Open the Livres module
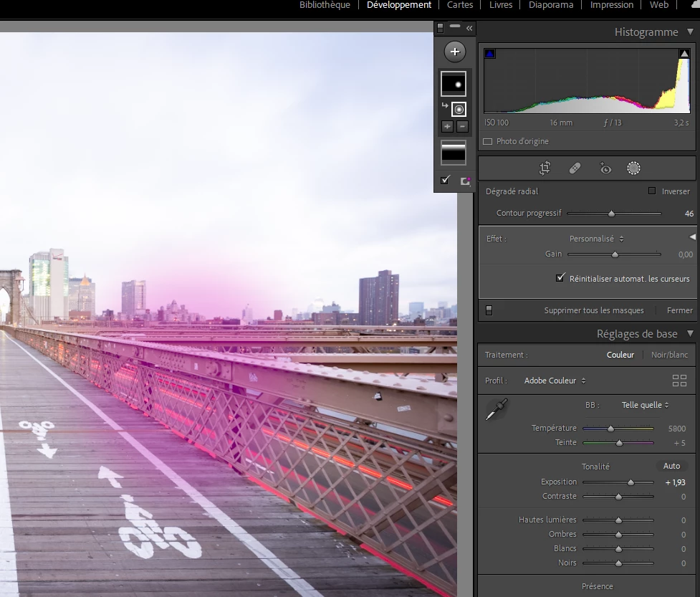This screenshot has width=700, height=597. tap(500, 5)
